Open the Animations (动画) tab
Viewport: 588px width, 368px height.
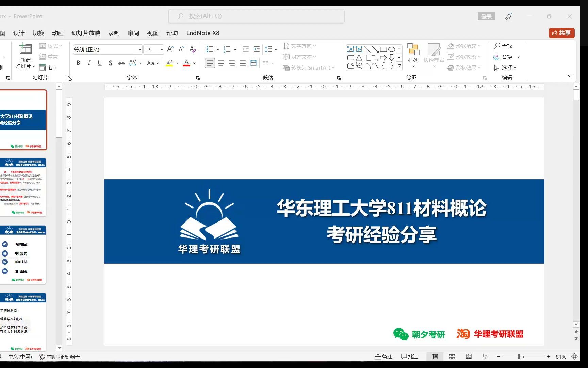pyautogui.click(x=58, y=33)
